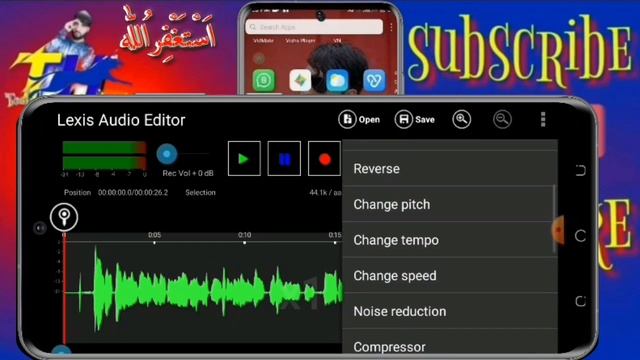640x360 pixels.
Task: Select Reverse from the effects menu
Action: 450,169
